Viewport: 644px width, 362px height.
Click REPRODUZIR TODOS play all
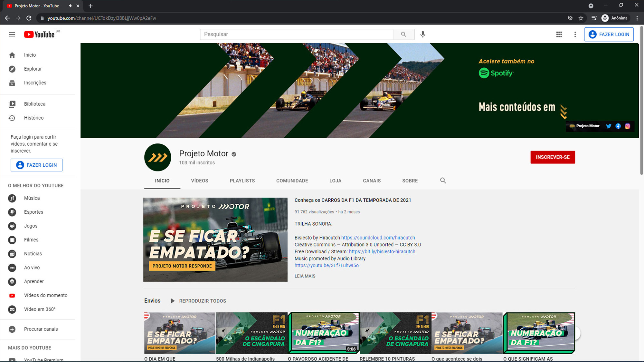click(x=198, y=301)
